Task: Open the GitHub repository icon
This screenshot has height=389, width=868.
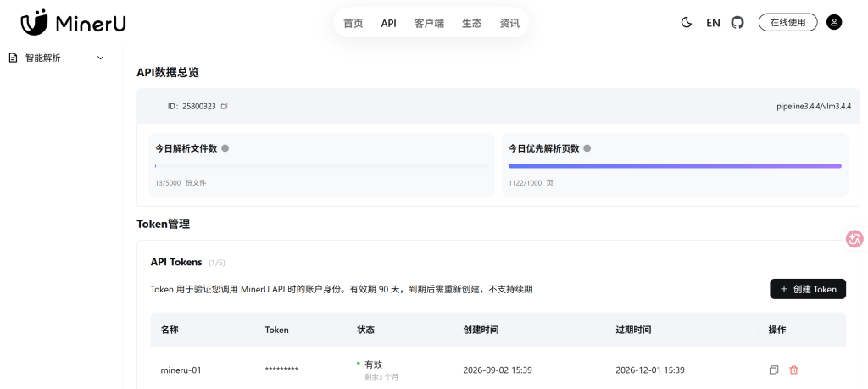Action: [737, 23]
